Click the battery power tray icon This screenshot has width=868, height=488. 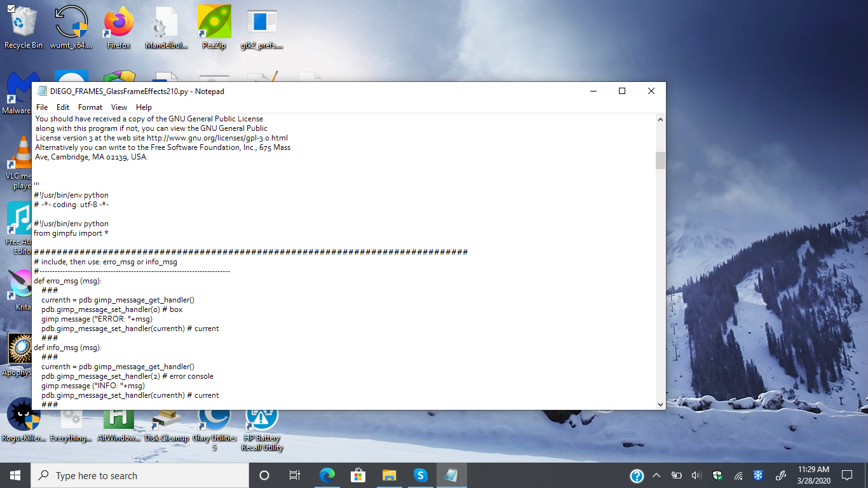coord(677,475)
